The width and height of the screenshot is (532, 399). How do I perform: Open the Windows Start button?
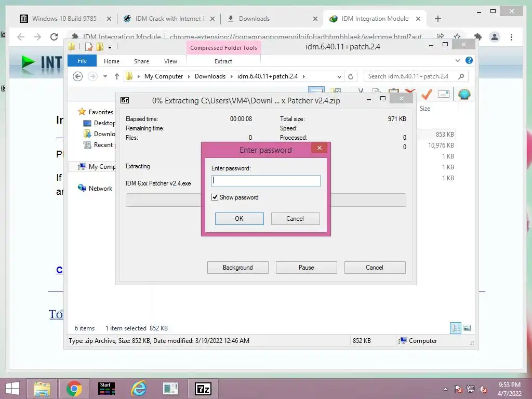pyautogui.click(x=12, y=389)
